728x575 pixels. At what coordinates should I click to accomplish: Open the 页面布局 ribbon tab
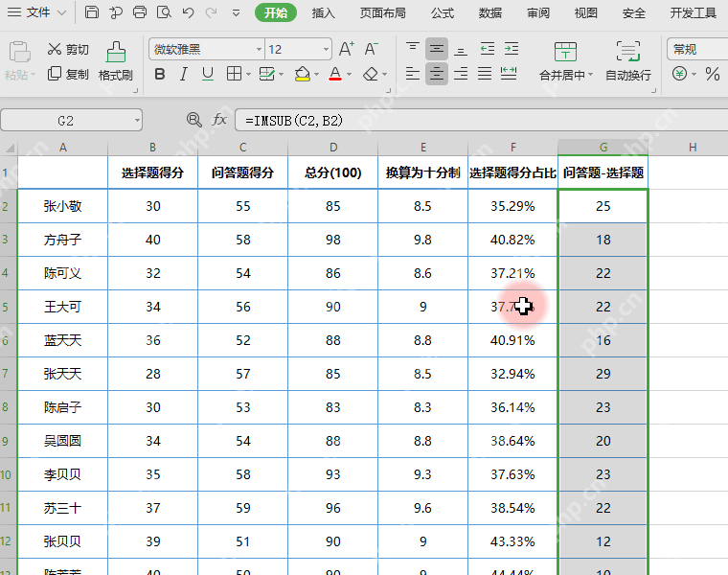[x=383, y=13]
